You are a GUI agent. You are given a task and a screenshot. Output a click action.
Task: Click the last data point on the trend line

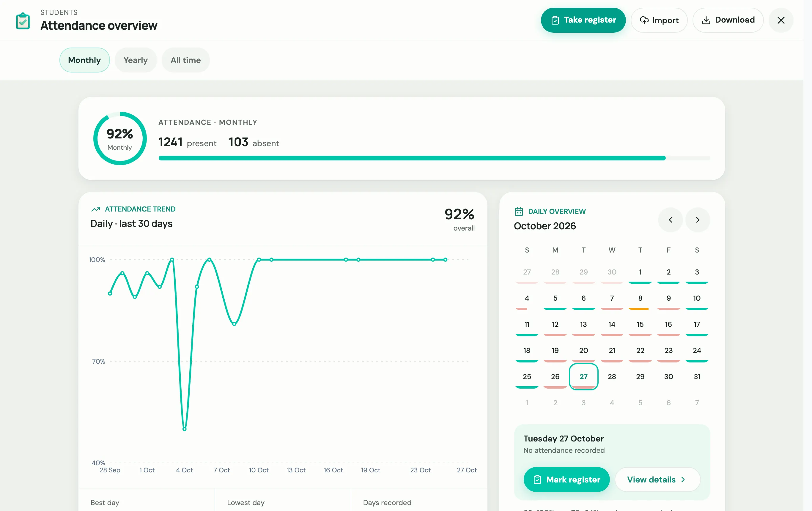(x=445, y=260)
